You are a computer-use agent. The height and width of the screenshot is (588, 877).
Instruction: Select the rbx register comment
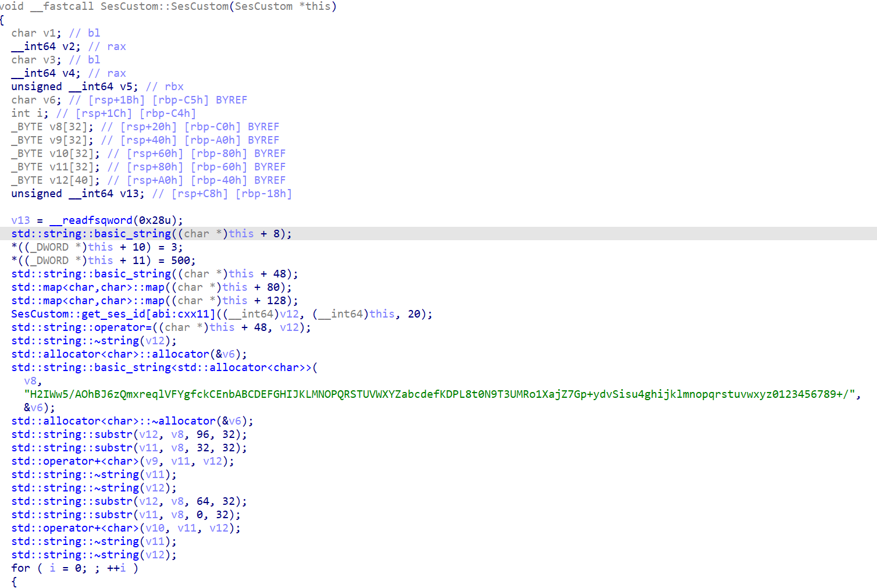coord(174,87)
